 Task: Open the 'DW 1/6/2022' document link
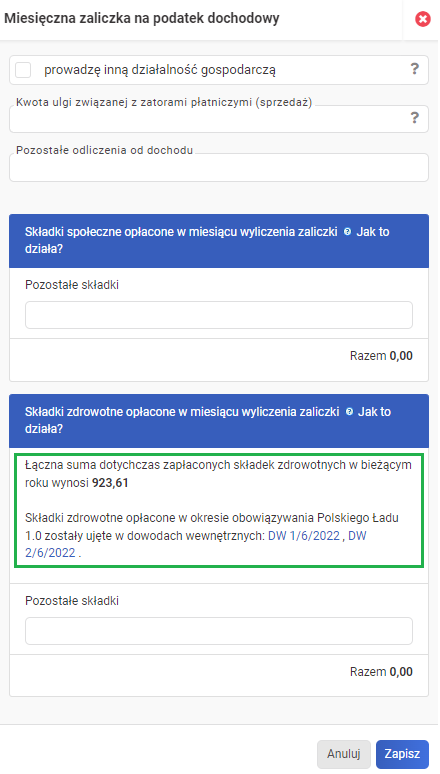(x=304, y=536)
